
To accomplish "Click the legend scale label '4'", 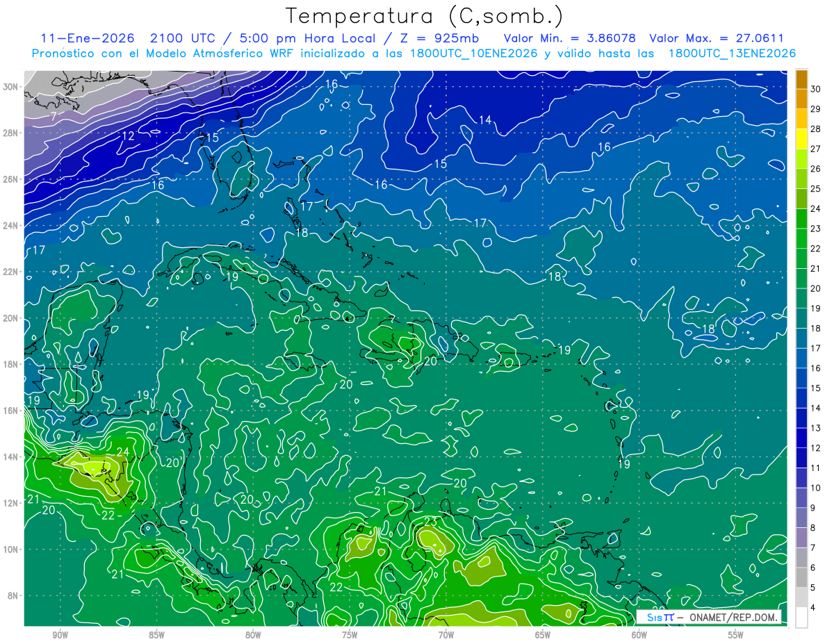I will point(814,608).
